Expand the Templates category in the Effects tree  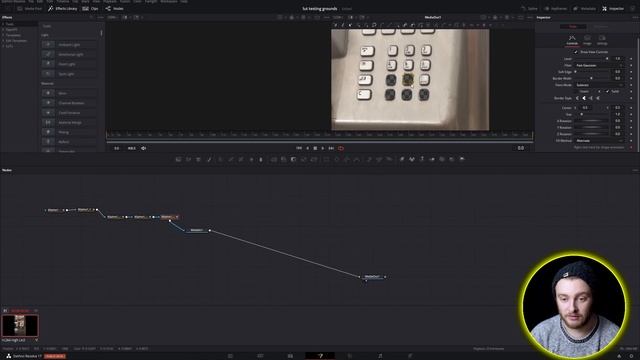3,35
